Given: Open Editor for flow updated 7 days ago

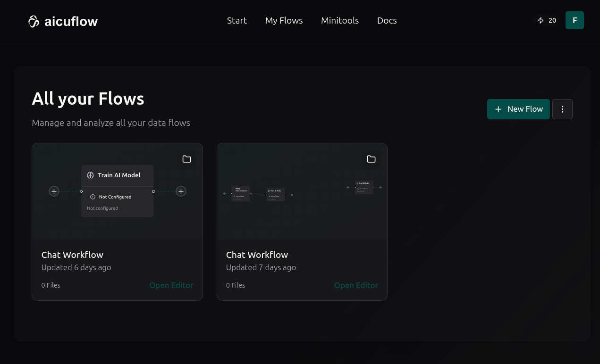Looking at the screenshot, I should (x=356, y=285).
